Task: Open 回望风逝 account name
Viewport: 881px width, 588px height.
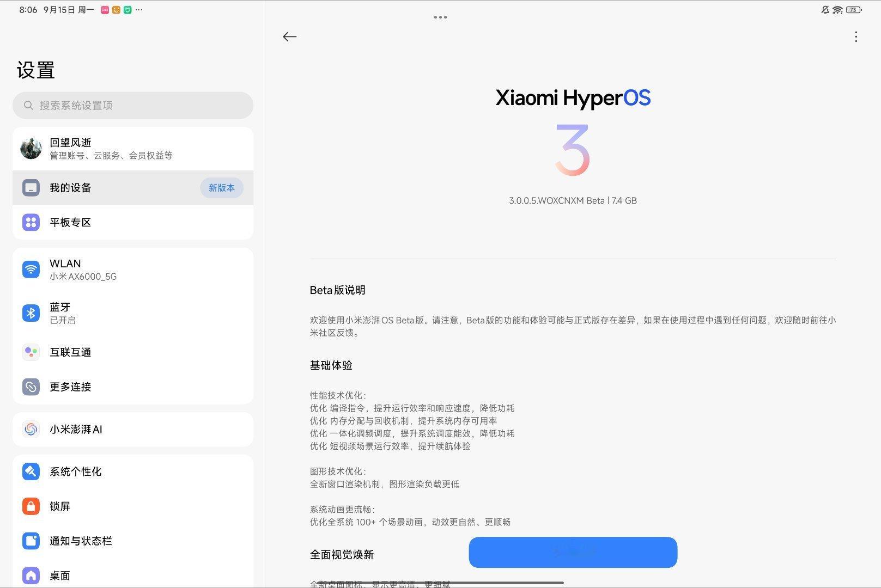Action: (x=70, y=143)
